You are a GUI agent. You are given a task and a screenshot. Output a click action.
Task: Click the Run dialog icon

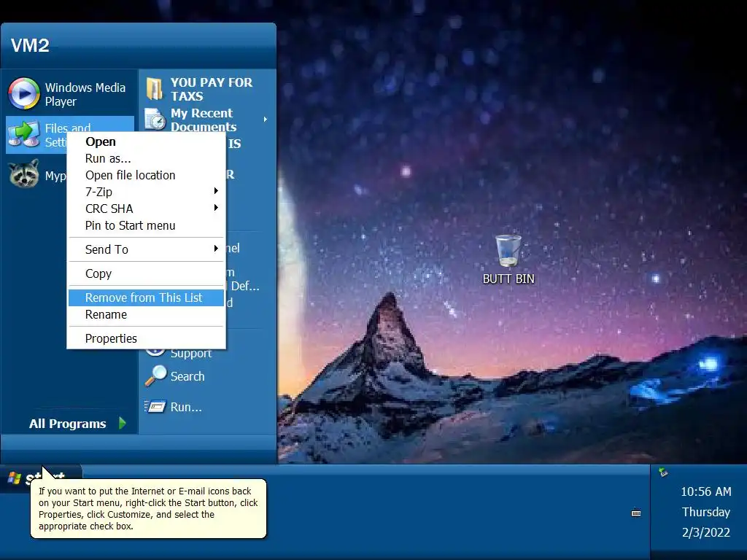(x=155, y=407)
